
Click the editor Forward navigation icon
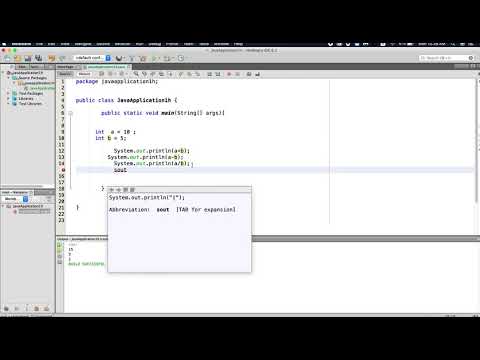[x=121, y=74]
